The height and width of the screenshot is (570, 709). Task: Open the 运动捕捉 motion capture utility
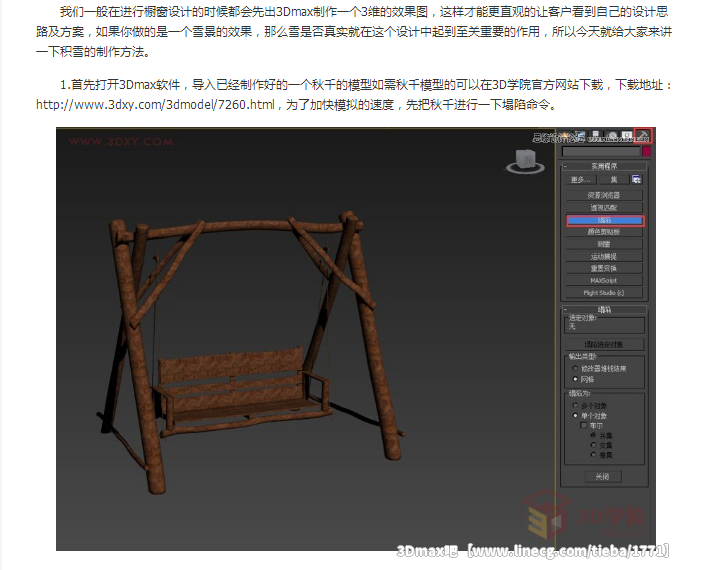coord(604,256)
